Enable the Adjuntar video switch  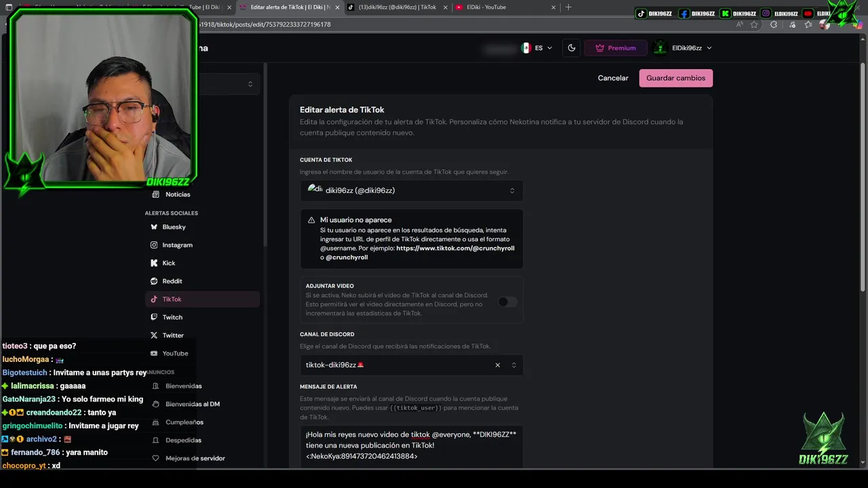507,302
